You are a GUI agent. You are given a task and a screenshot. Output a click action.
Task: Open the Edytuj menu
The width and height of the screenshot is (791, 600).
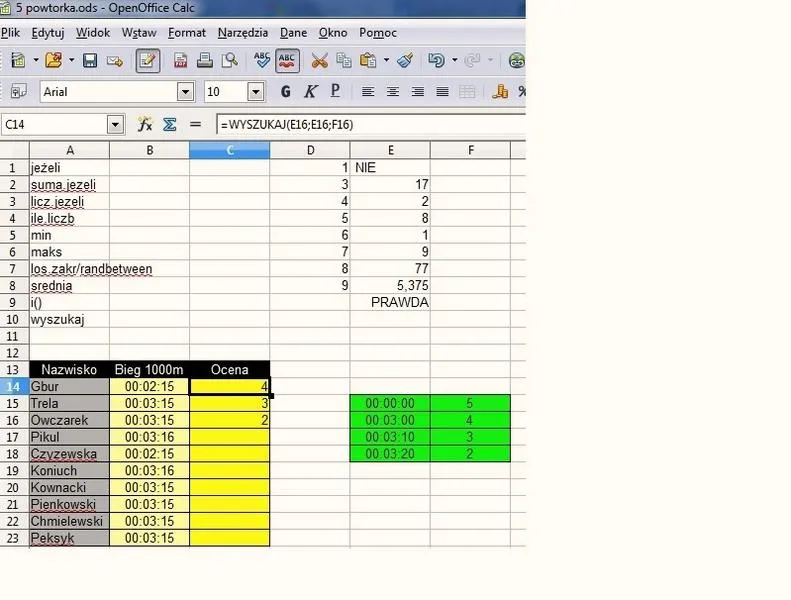tap(48, 33)
